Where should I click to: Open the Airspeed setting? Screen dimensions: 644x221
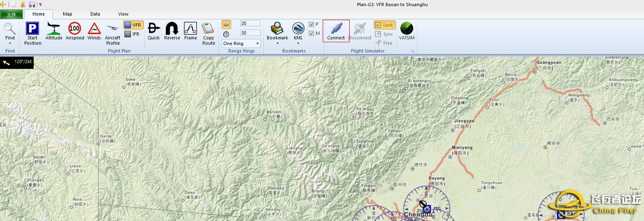(75, 31)
